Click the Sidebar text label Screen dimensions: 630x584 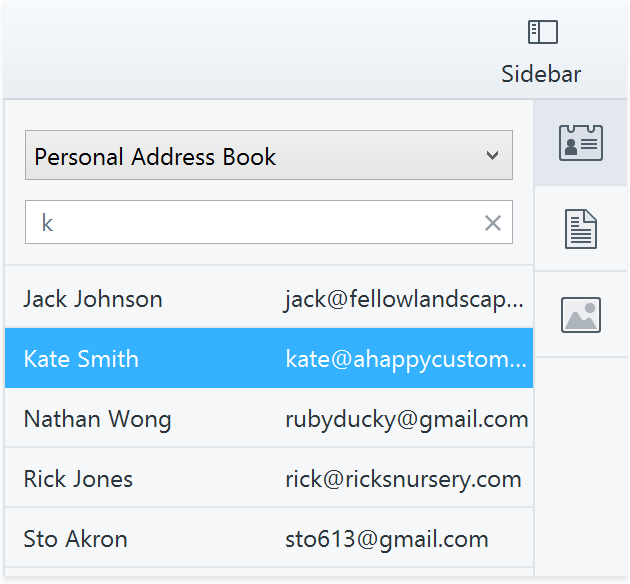(x=541, y=74)
